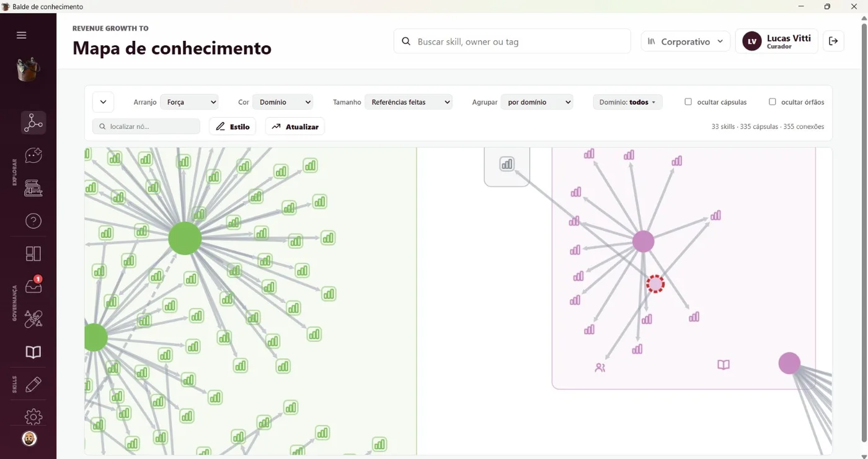Click the localizar nó search field
Viewport: 868px width, 459px height.
tap(146, 126)
